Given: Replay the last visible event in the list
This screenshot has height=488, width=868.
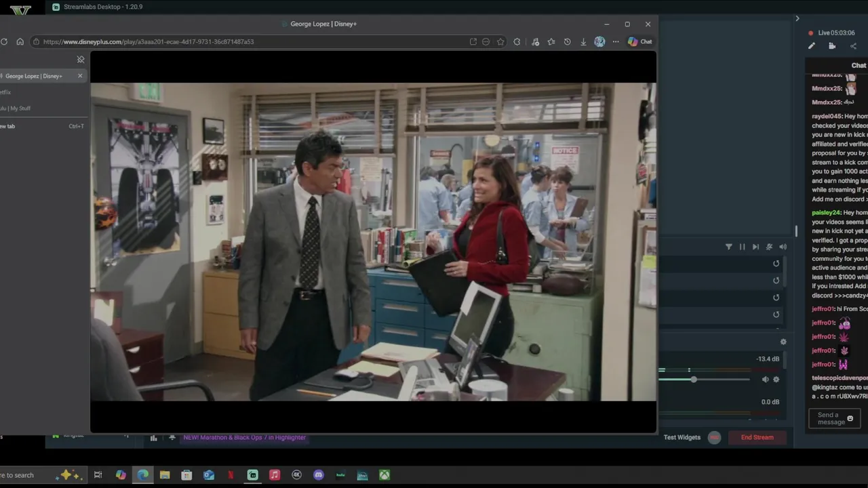Looking at the screenshot, I should tap(776, 314).
